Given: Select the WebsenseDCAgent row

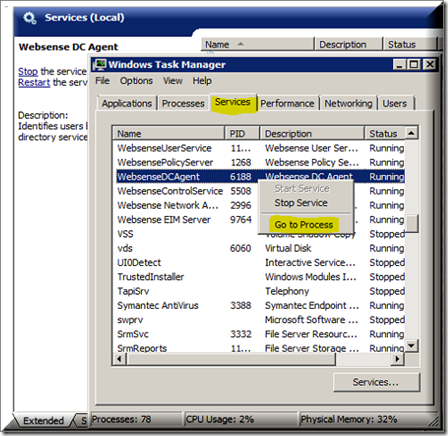Looking at the screenshot, I should 260,177.
